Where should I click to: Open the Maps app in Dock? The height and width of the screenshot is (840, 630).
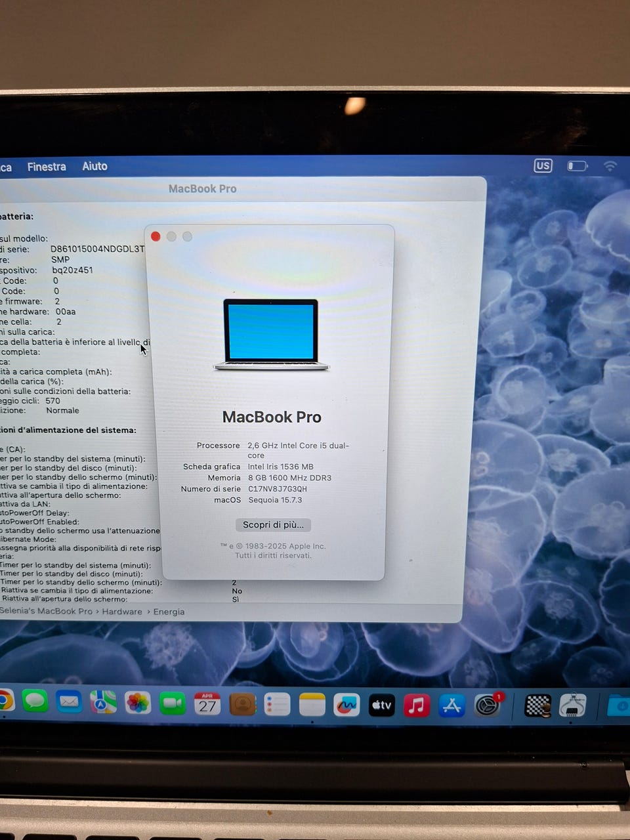(104, 702)
